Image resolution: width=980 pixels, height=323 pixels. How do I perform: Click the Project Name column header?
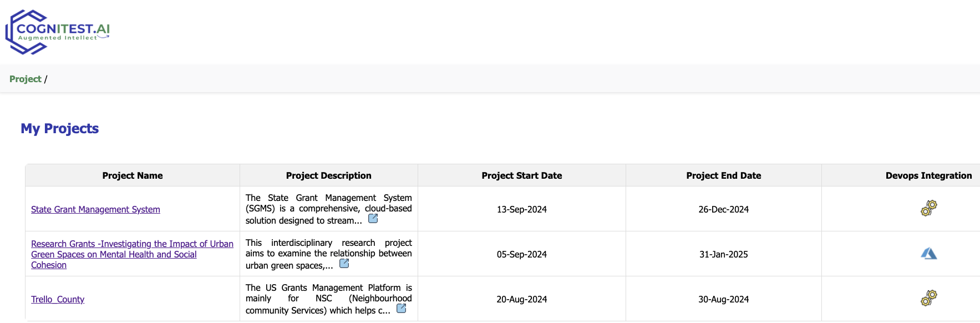click(133, 175)
